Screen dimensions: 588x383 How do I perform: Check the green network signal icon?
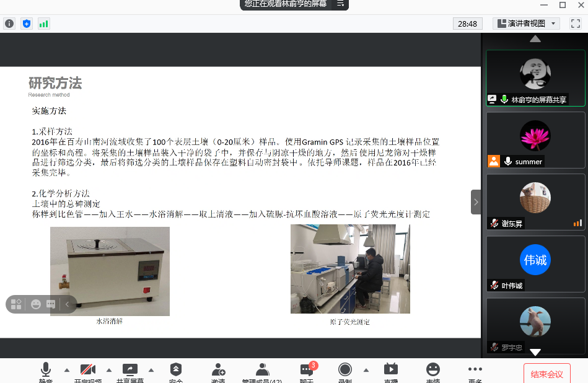coord(43,24)
